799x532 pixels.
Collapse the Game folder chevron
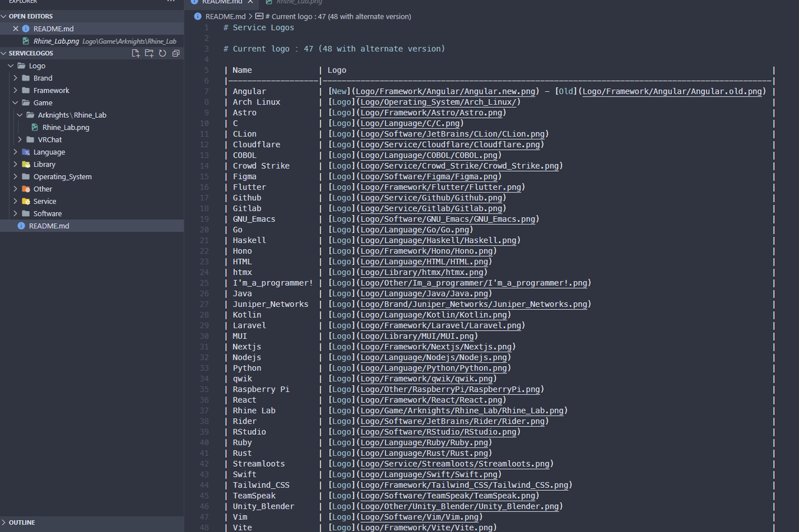pos(16,103)
